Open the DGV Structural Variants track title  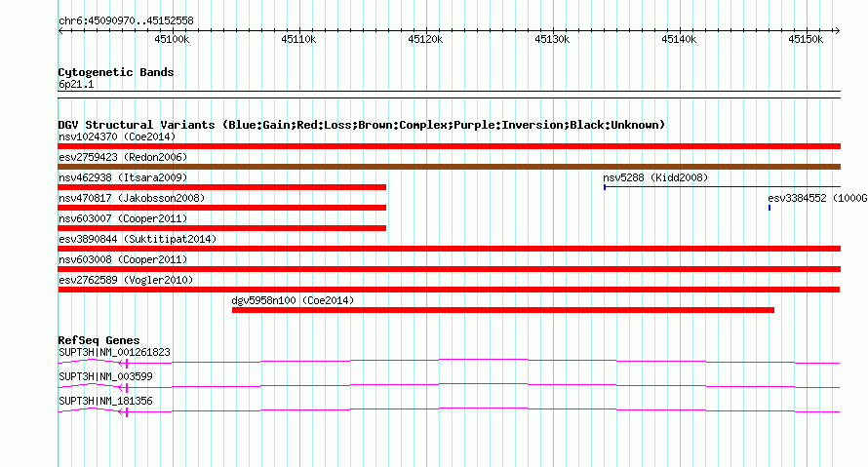[x=362, y=125]
